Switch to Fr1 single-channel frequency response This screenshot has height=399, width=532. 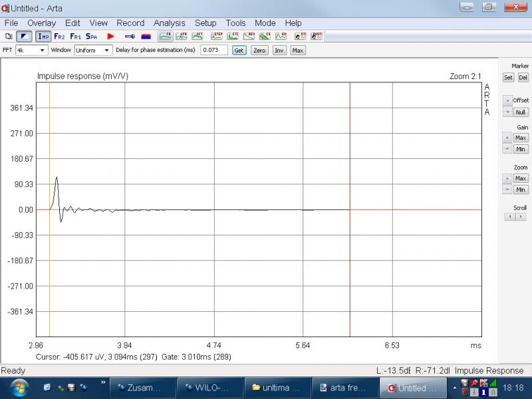(76, 36)
